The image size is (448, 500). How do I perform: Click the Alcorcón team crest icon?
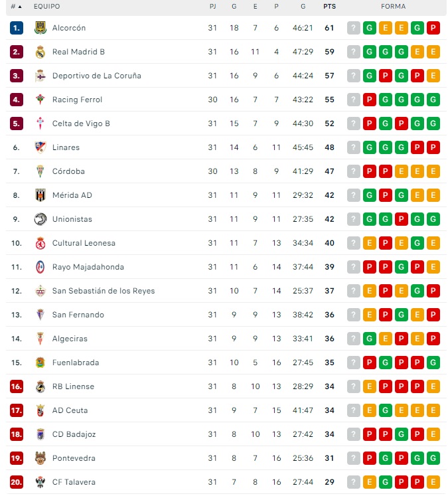[x=40, y=28]
